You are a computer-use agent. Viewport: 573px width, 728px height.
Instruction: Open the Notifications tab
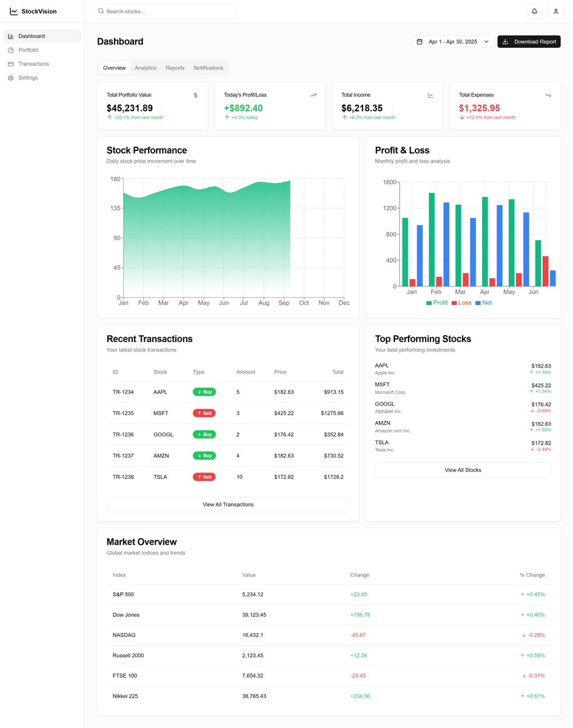pyautogui.click(x=209, y=68)
